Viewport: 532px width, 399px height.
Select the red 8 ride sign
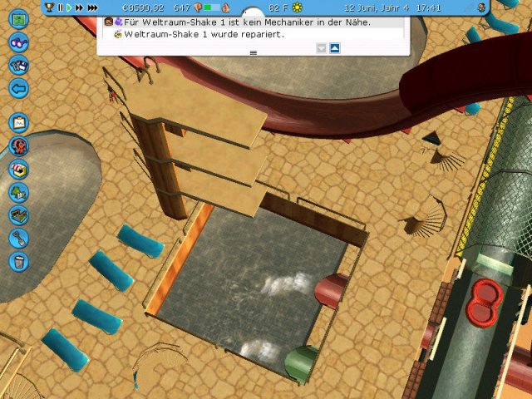484,303
